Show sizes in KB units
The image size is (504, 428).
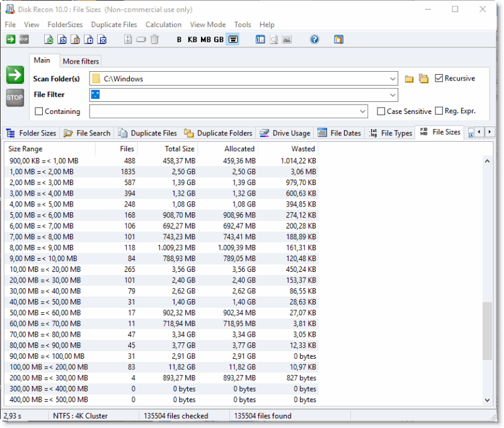pos(192,40)
